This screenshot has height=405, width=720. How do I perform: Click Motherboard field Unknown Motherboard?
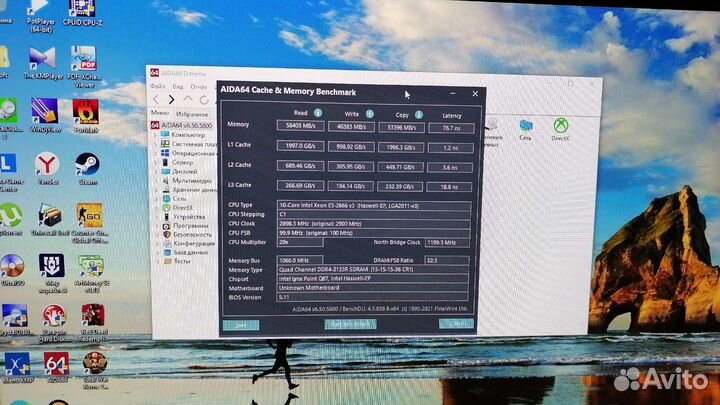pyautogui.click(x=372, y=288)
